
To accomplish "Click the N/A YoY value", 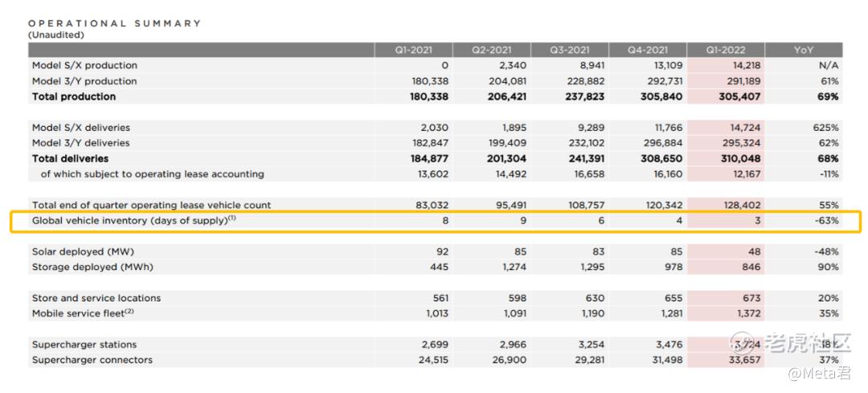I will (x=830, y=65).
